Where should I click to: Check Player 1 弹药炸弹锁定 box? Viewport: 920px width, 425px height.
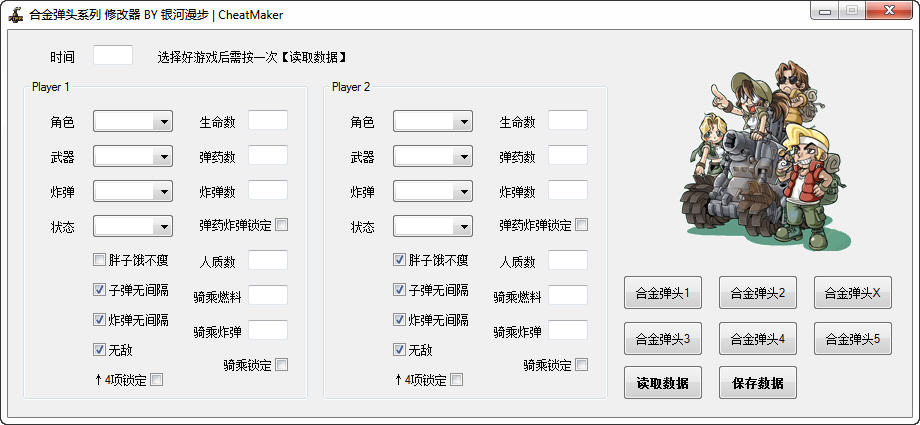282,225
